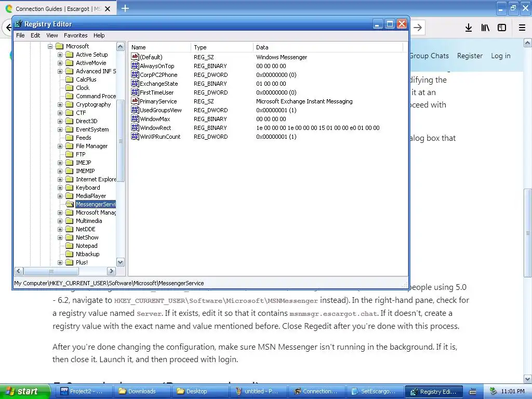Switch to Downloads taskbar button

tap(141, 391)
